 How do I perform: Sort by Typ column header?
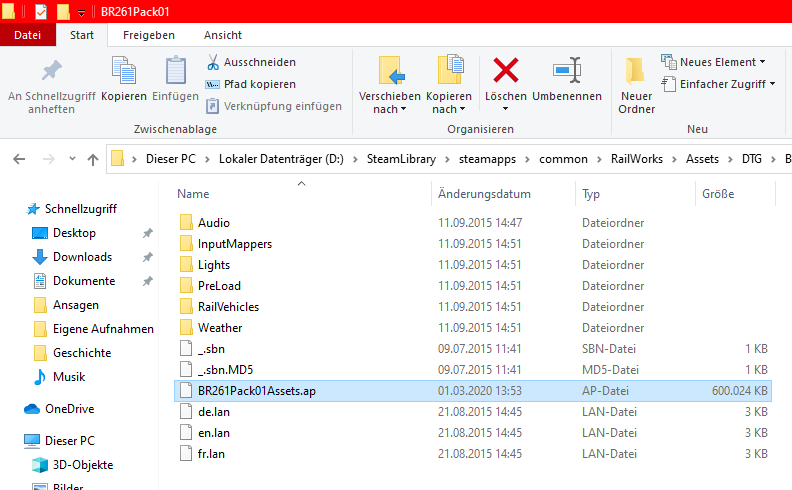(x=591, y=194)
